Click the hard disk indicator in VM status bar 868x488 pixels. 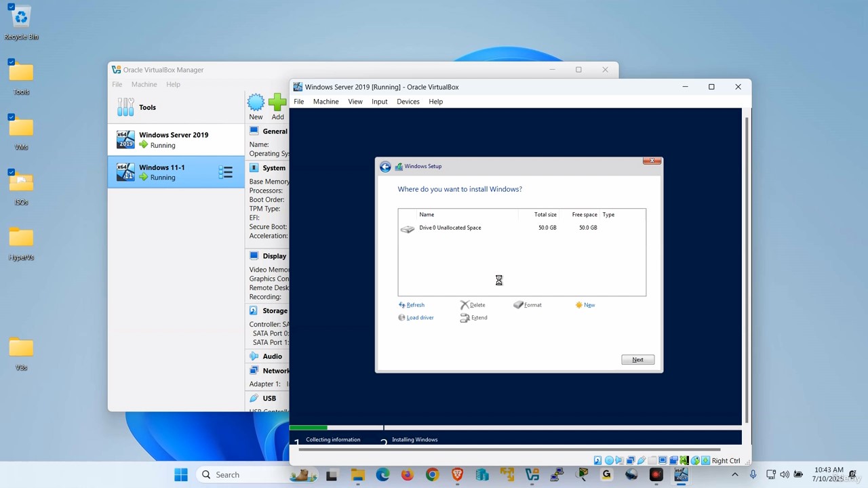pyautogui.click(x=598, y=460)
